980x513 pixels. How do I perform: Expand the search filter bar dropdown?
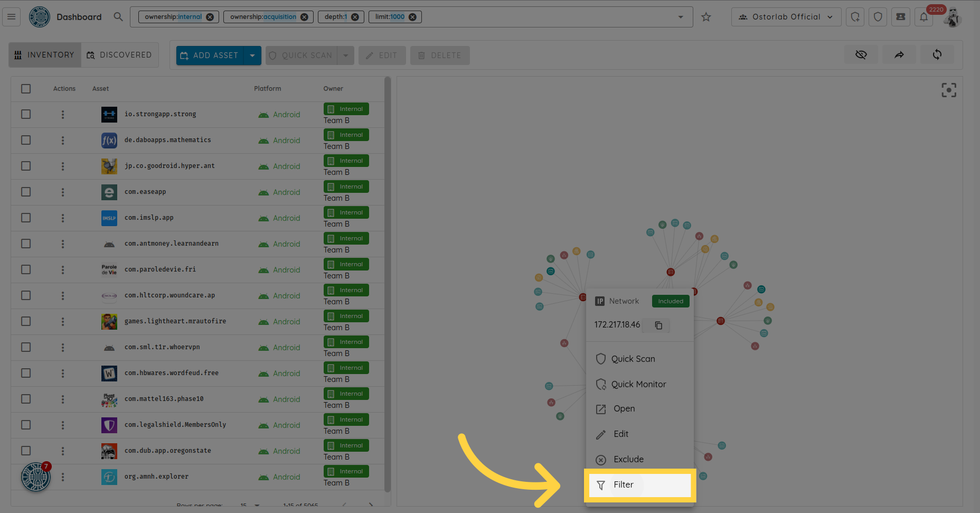pos(681,17)
